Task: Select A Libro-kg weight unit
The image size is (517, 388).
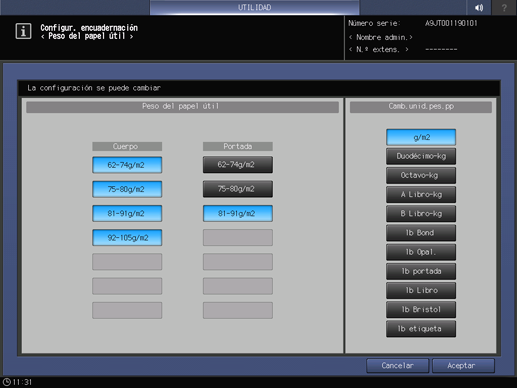Action: [421, 195]
